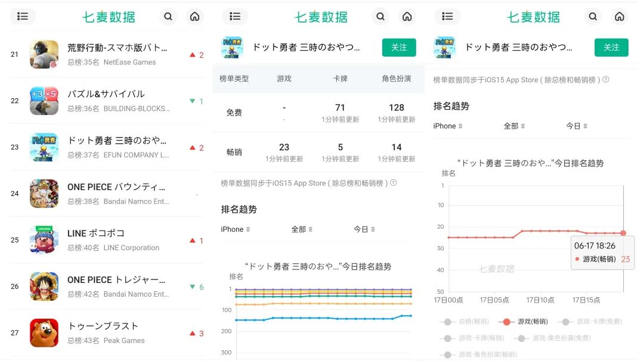
Task: Expand the 全部 filter dropdown
Action: 513,126
